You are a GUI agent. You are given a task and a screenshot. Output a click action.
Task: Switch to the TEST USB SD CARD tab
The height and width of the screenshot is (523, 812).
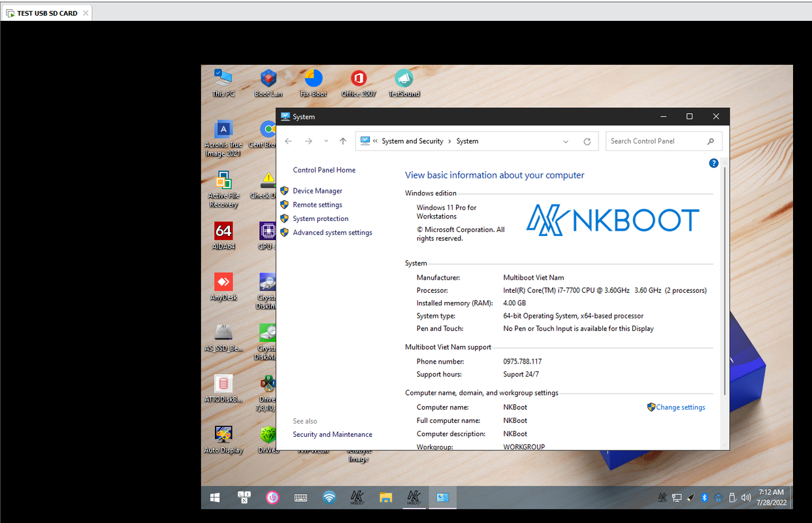pos(46,12)
